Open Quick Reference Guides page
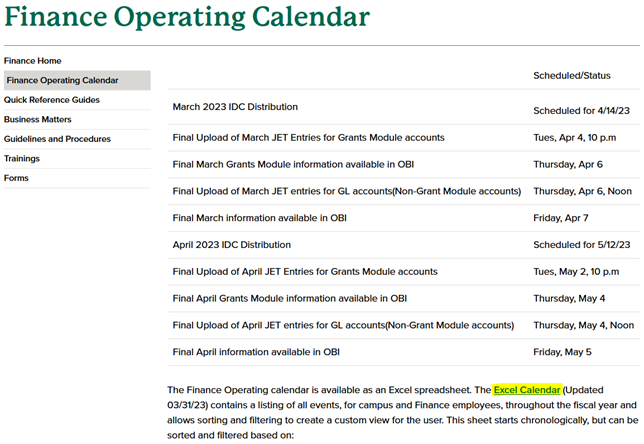The image size is (644, 444). click(51, 100)
